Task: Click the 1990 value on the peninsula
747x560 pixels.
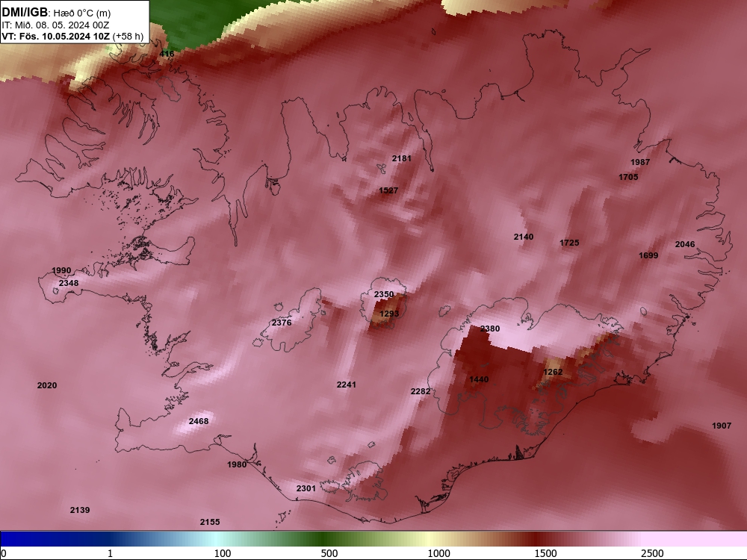Action: tap(61, 270)
